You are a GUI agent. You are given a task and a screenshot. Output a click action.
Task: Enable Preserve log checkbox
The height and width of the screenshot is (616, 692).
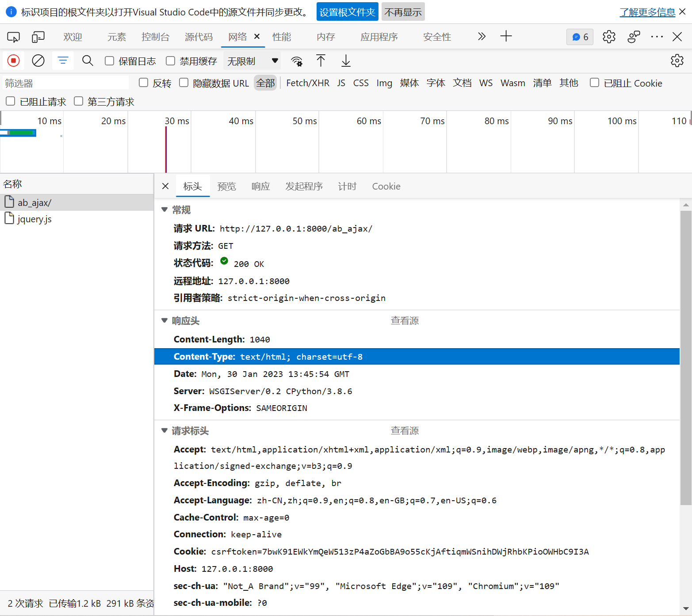tap(109, 61)
